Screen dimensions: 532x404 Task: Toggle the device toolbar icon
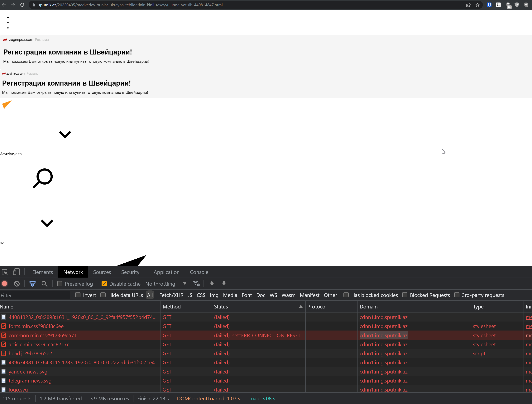coord(16,272)
